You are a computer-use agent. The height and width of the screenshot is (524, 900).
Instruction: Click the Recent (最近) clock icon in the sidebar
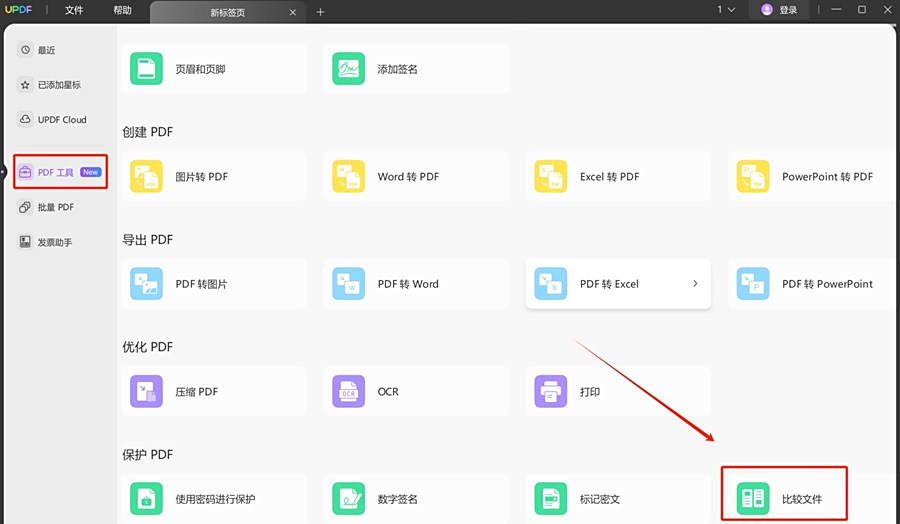coord(25,50)
